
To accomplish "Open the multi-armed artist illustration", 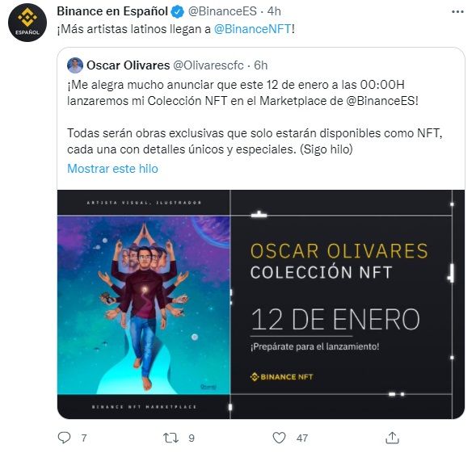I will pos(144,305).
